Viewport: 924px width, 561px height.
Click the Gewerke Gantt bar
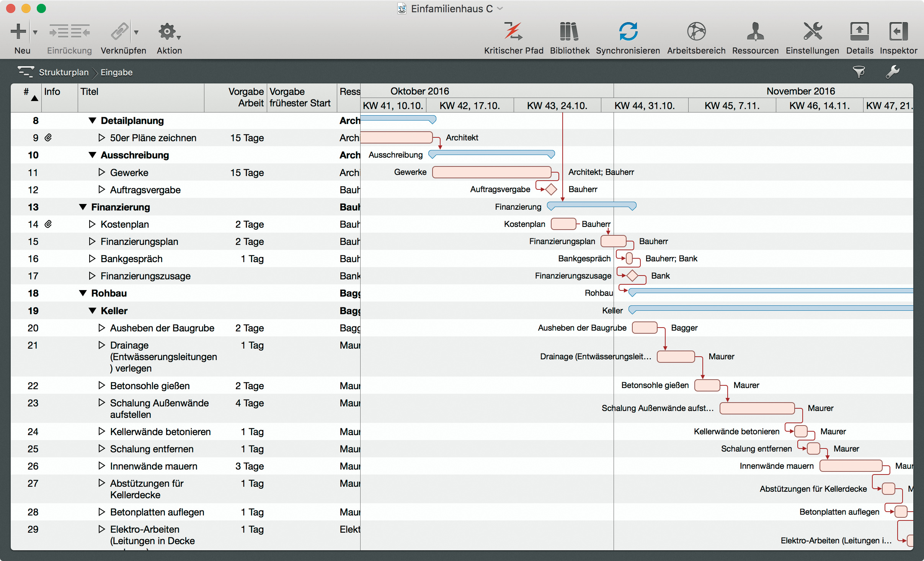point(491,172)
